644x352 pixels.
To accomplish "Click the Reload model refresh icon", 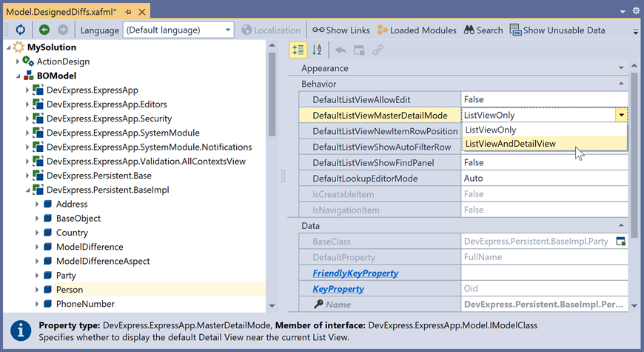I will pyautogui.click(x=20, y=30).
